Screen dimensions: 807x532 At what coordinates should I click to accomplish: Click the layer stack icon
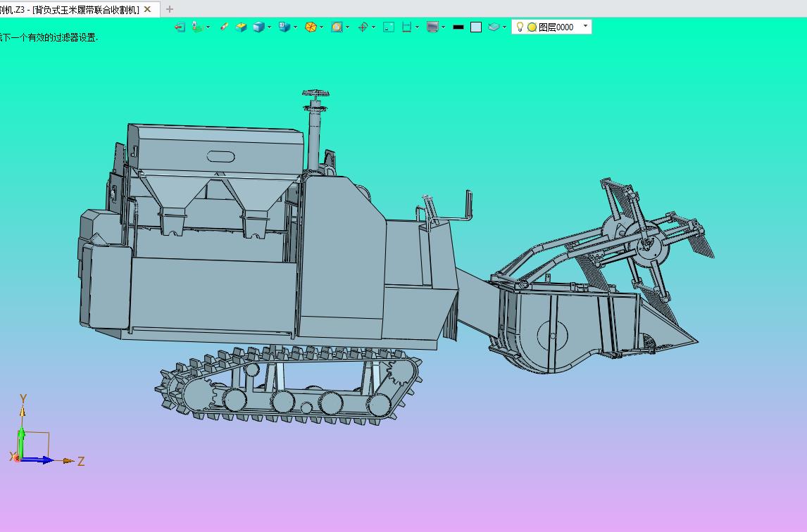(x=494, y=27)
